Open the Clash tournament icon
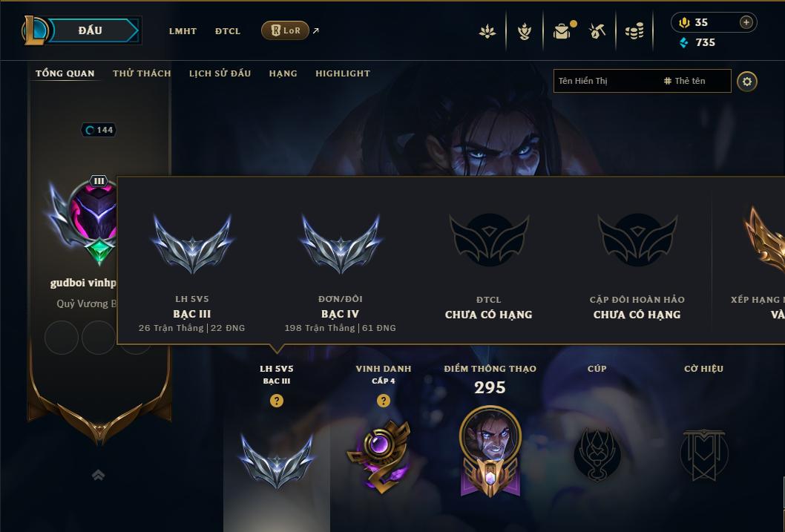The image size is (785, 532). coord(524,31)
